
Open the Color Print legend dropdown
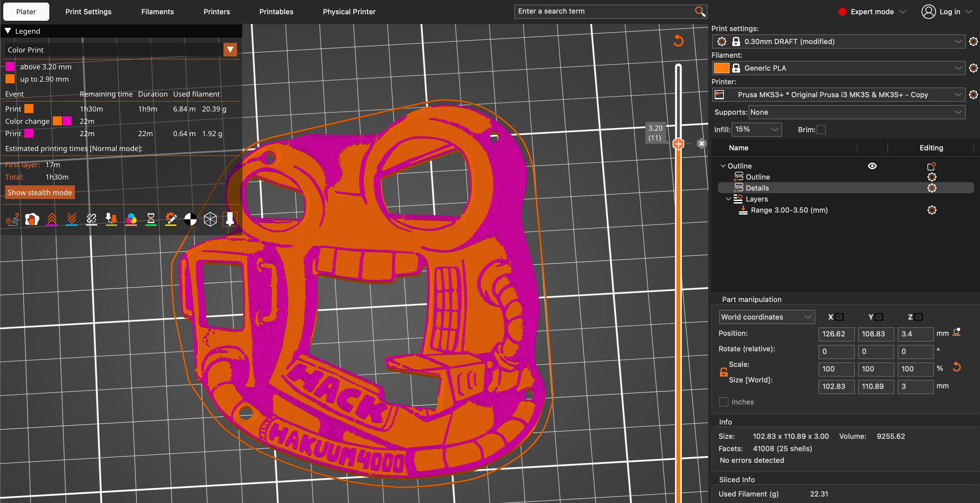pos(230,50)
